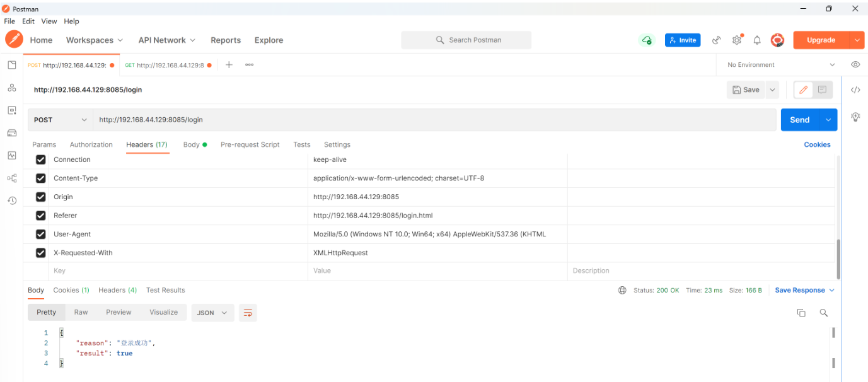868x382 pixels.
Task: Open the History sidebar icon
Action: click(11, 200)
